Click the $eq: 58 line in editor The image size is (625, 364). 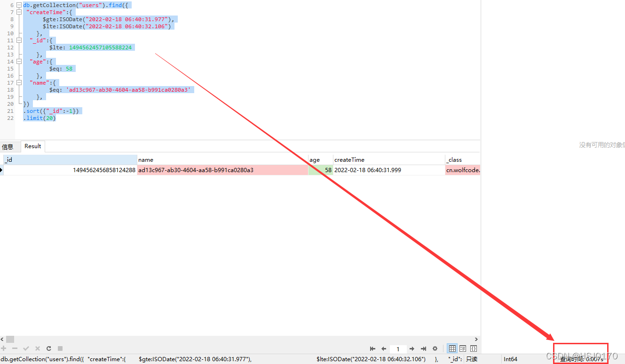(x=61, y=69)
